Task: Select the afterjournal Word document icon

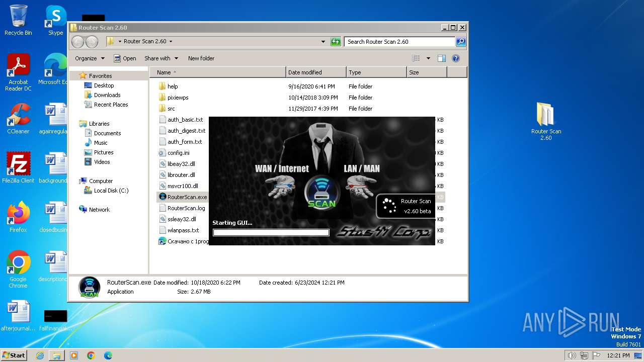Action: click(x=18, y=316)
